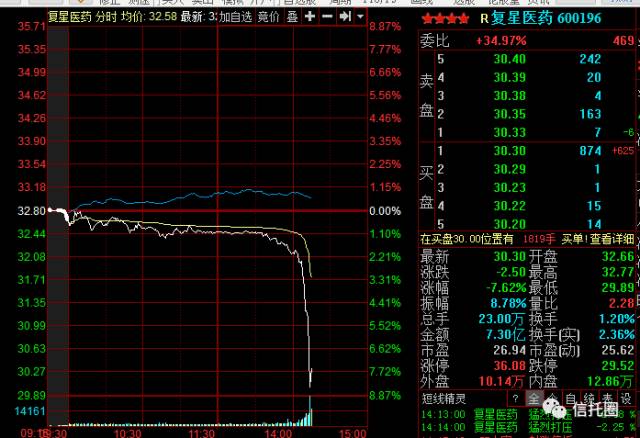Click the 29.89 bottom price axis label

pyautogui.click(x=31, y=395)
